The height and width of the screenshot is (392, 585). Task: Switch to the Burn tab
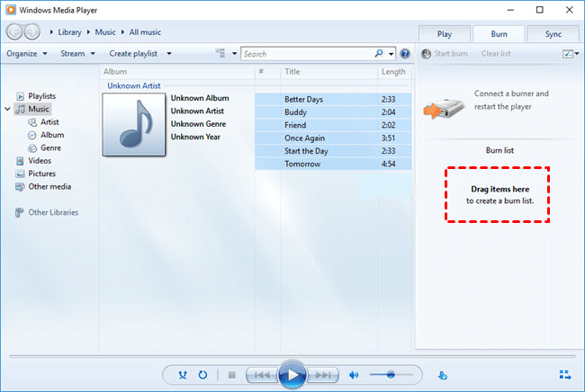tap(499, 34)
